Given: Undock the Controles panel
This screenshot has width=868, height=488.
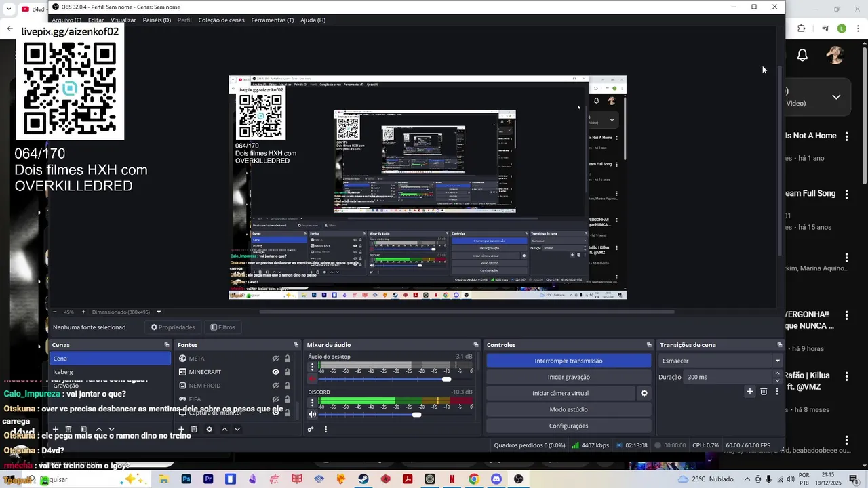Looking at the screenshot, I should point(649,345).
